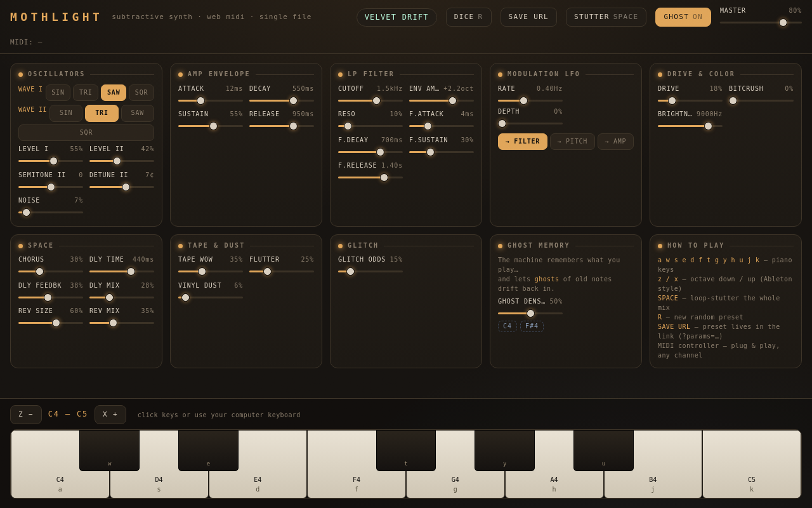
Task: Shift octave down with Z − button
Action: click(x=26, y=415)
